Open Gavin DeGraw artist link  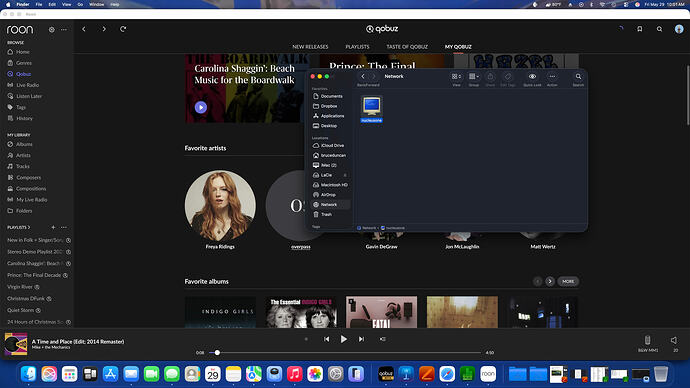[382, 247]
